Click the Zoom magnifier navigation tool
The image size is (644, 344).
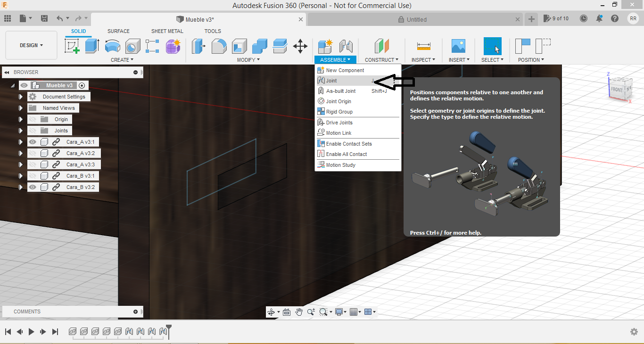[311, 312]
